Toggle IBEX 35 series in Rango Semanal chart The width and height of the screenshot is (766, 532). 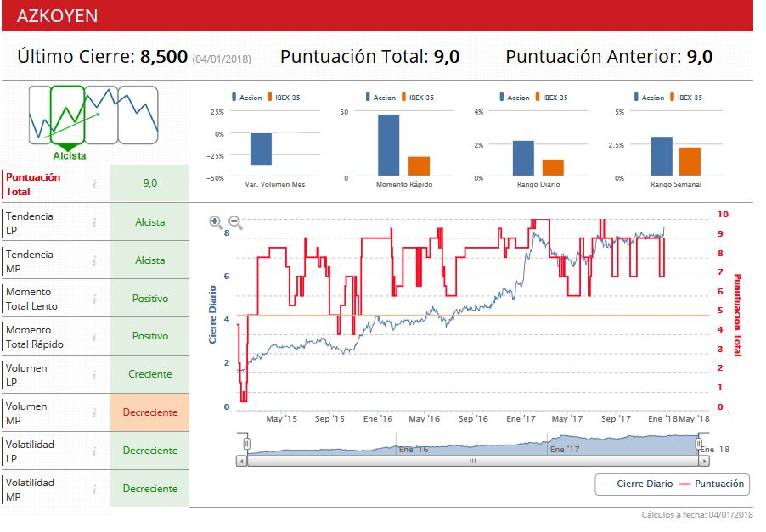[686, 98]
